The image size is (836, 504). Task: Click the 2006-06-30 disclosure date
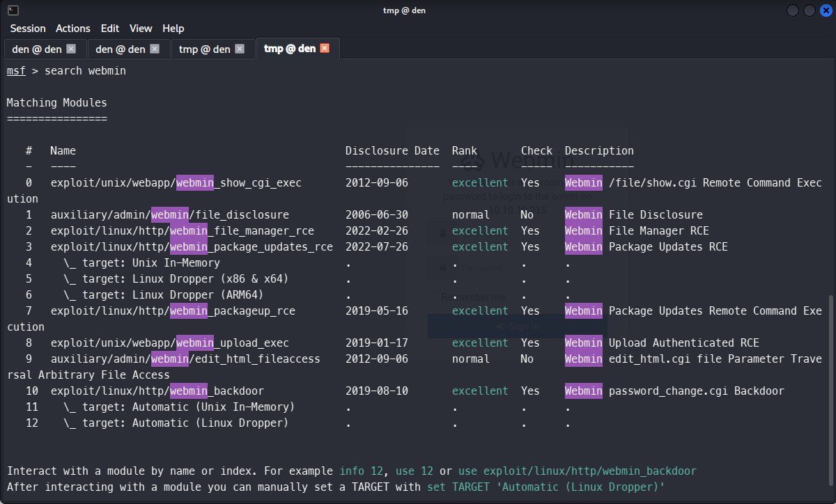pos(377,215)
